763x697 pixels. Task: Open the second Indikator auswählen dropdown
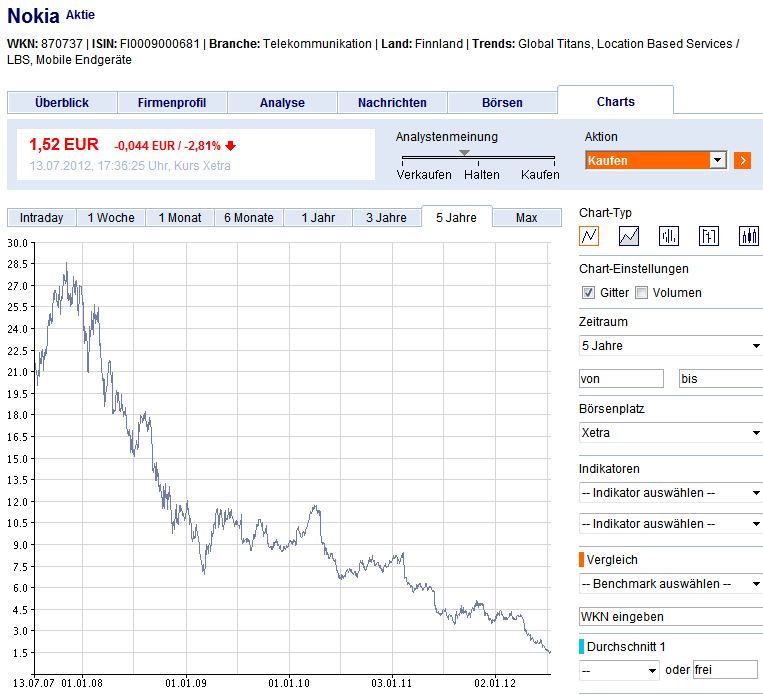pyautogui.click(x=671, y=524)
